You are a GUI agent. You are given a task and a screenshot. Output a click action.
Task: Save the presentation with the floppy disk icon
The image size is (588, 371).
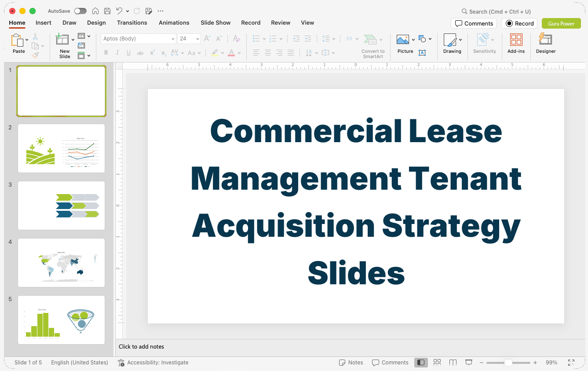click(x=107, y=11)
